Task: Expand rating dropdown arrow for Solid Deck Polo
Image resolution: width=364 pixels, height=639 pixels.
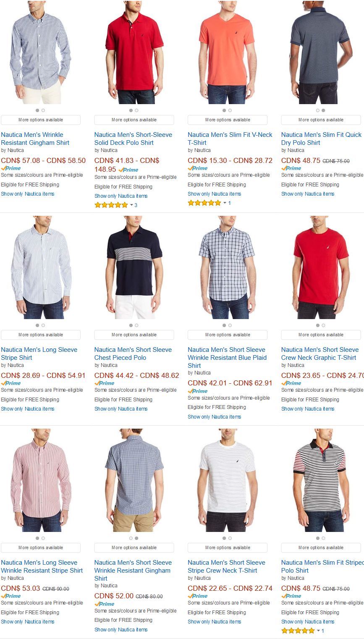Action: [131, 205]
